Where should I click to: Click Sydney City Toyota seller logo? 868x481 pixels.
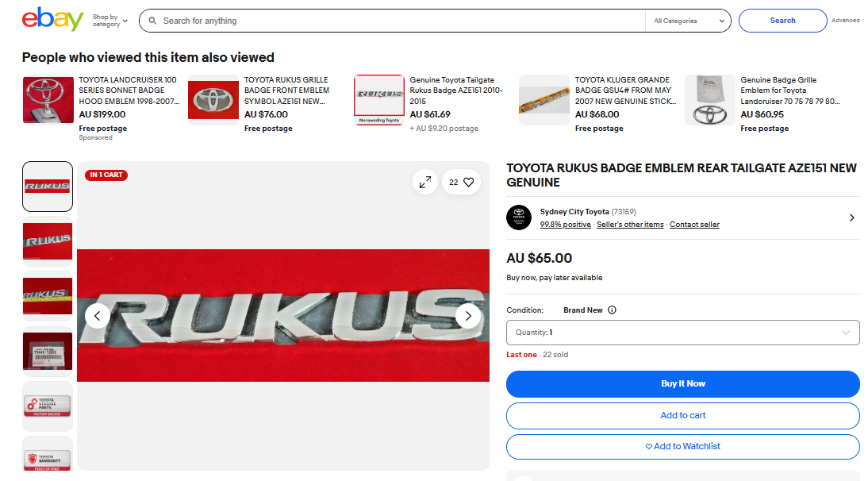pyautogui.click(x=519, y=217)
